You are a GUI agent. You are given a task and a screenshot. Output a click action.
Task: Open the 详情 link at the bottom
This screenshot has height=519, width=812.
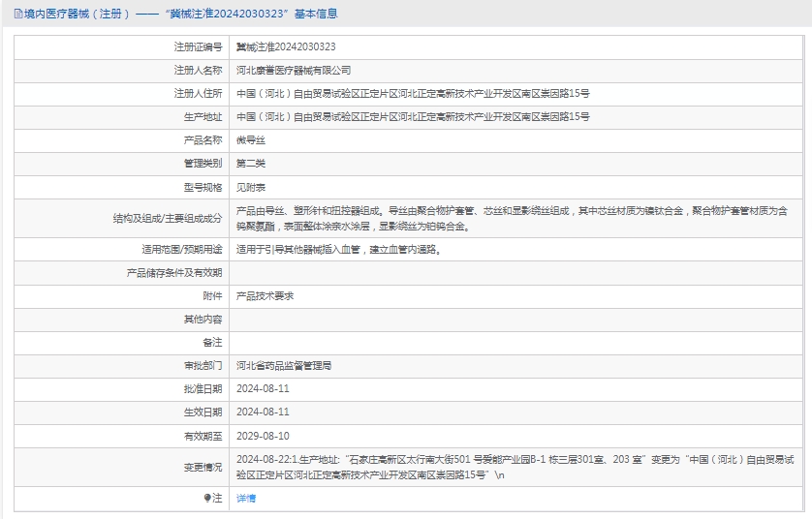[246, 498]
